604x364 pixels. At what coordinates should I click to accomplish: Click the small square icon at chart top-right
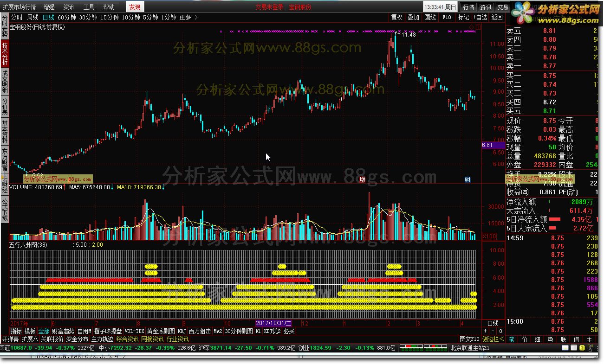479,28
